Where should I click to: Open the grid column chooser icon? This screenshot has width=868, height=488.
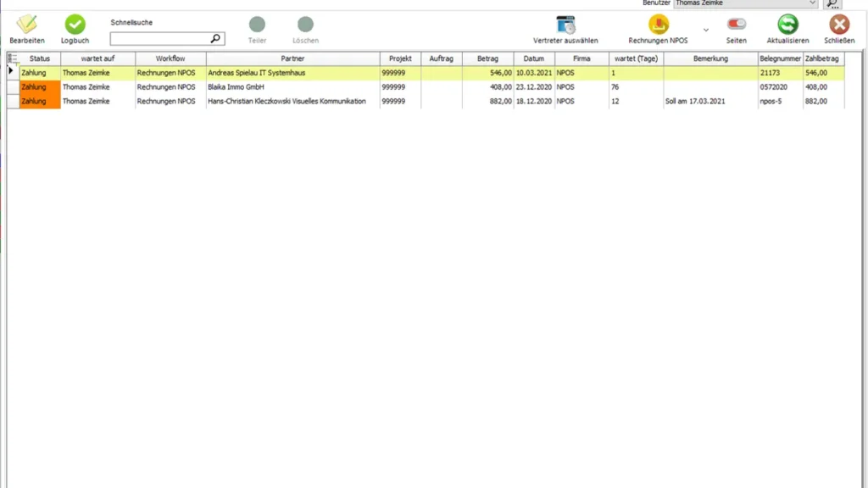pyautogui.click(x=13, y=58)
